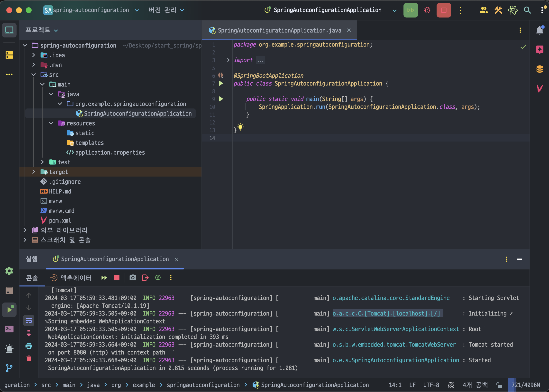Screen dimensions: 549x392
Task: Expand the 외부 라이브러리 node
Action: click(x=25, y=230)
